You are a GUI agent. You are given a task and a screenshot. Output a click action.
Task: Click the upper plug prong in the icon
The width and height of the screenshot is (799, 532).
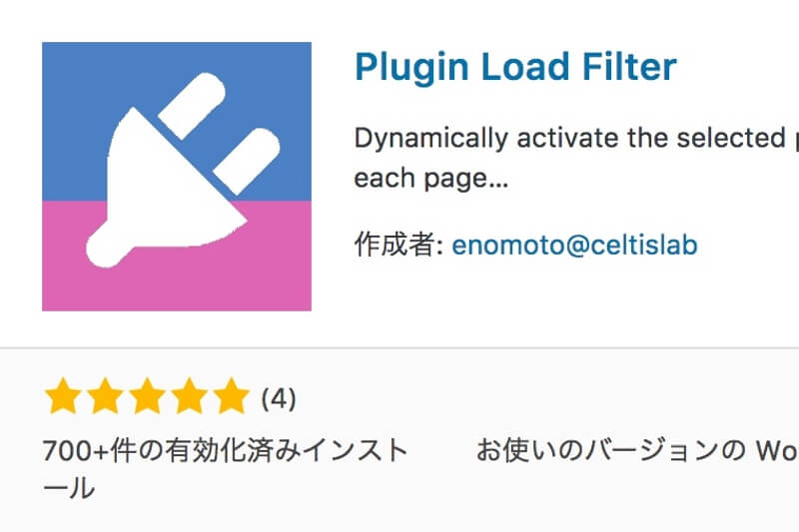click(x=192, y=106)
